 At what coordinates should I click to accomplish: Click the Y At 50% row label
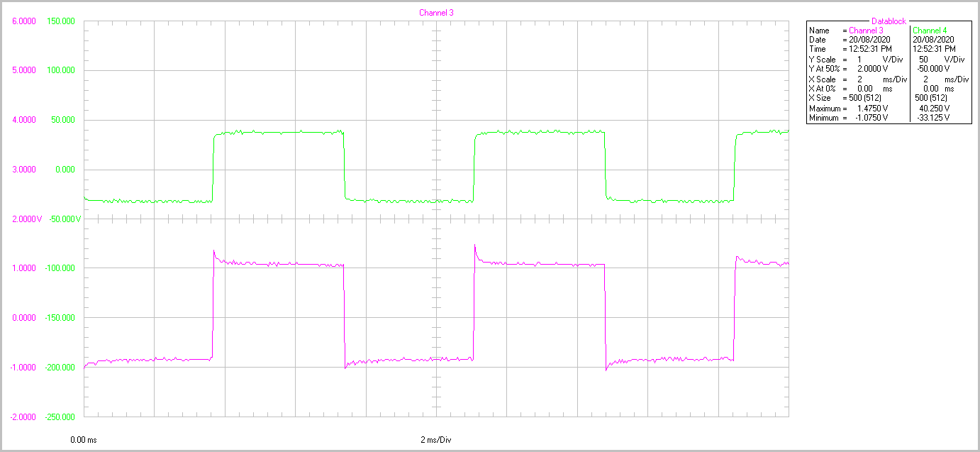[x=826, y=69]
